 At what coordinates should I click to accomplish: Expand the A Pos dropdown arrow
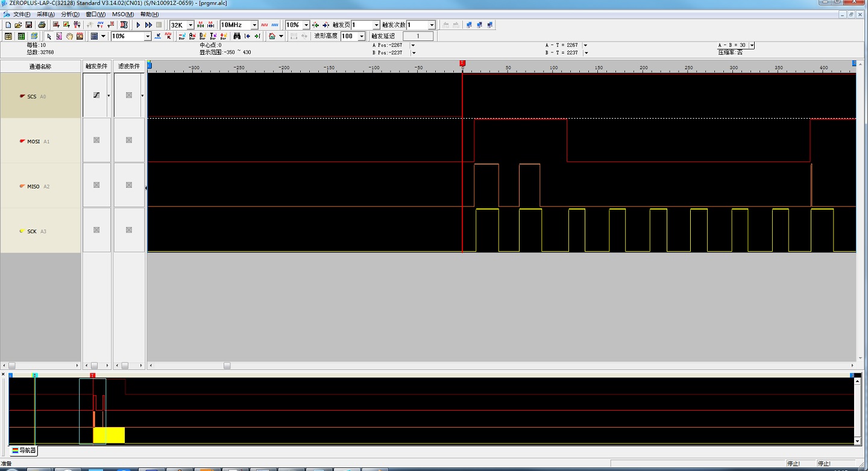(x=413, y=45)
